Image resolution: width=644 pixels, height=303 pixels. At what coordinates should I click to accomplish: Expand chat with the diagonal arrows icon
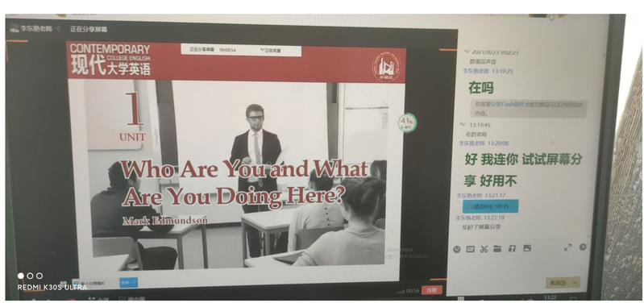567,247
